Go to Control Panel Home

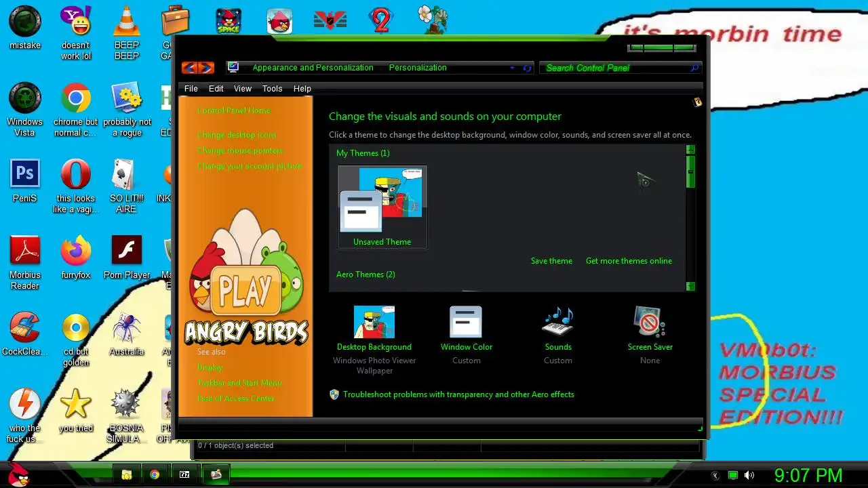pyautogui.click(x=233, y=110)
